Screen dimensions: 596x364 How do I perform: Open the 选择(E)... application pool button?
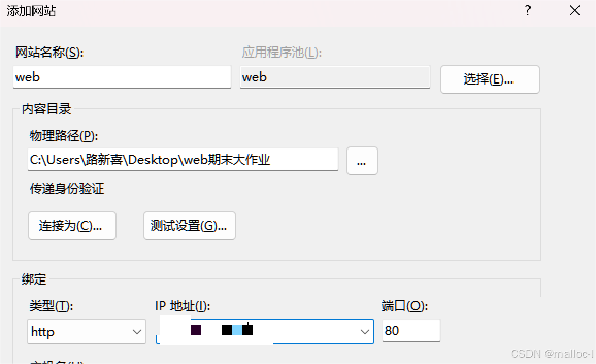click(490, 79)
